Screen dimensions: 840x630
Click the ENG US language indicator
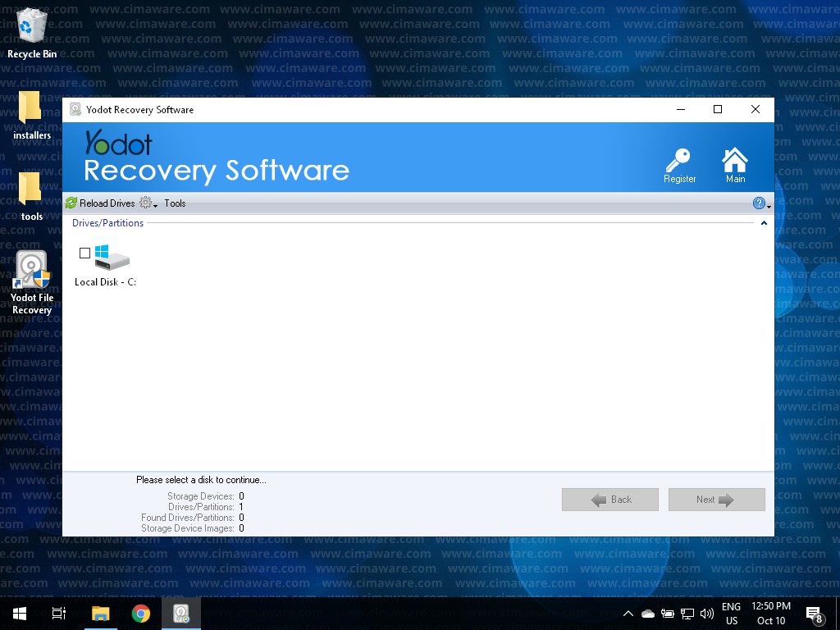click(731, 614)
